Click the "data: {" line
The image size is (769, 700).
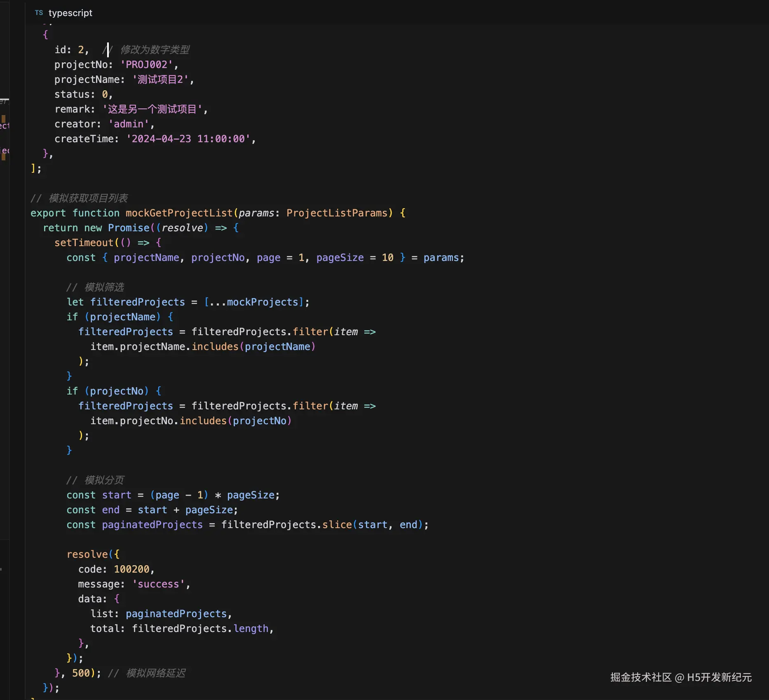(99, 599)
